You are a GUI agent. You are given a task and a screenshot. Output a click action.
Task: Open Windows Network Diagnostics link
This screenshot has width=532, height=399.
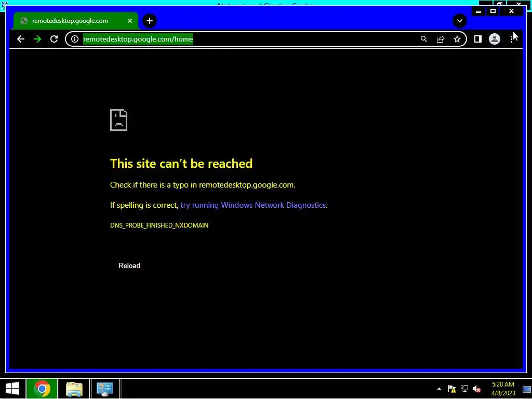pyautogui.click(x=253, y=205)
